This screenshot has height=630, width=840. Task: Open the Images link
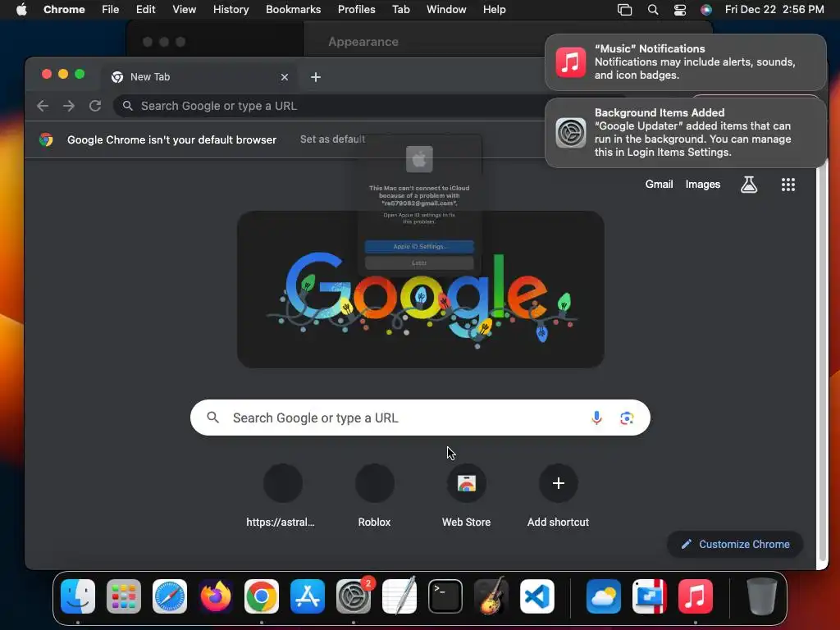703,185
